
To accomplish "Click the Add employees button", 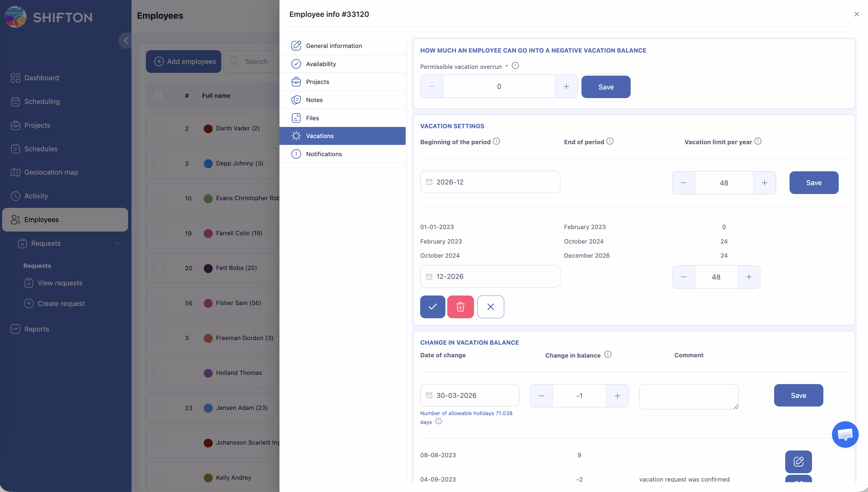I will (x=184, y=61).
